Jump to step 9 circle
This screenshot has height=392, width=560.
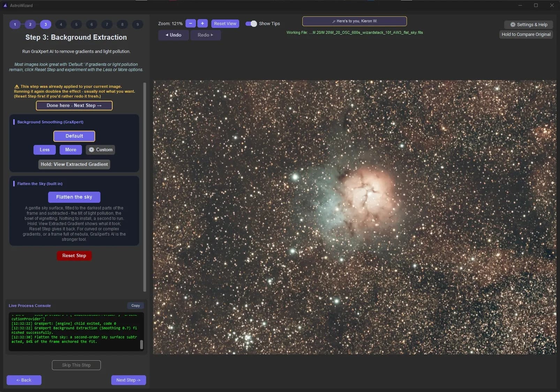click(138, 24)
